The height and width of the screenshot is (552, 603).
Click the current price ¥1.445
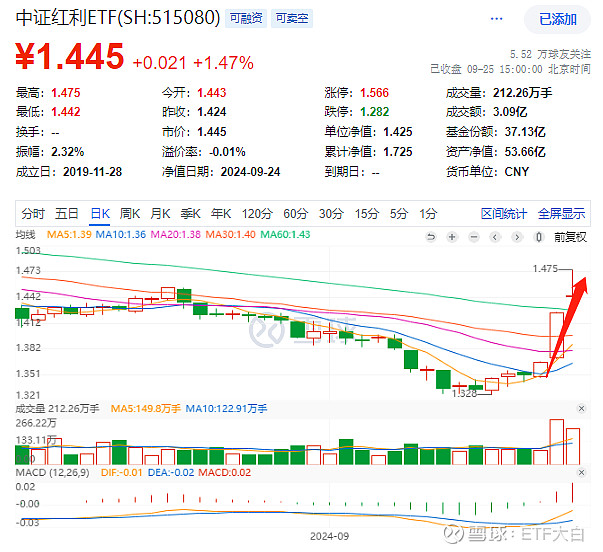[x=70, y=57]
